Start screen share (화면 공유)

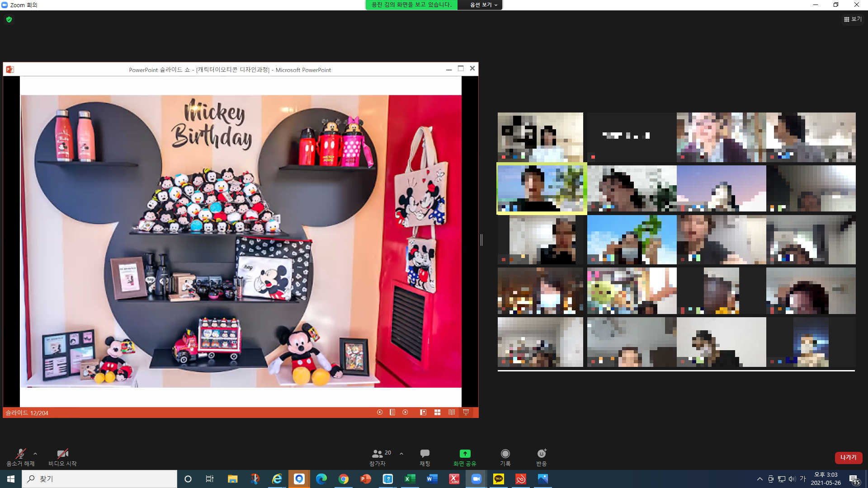[x=465, y=457]
